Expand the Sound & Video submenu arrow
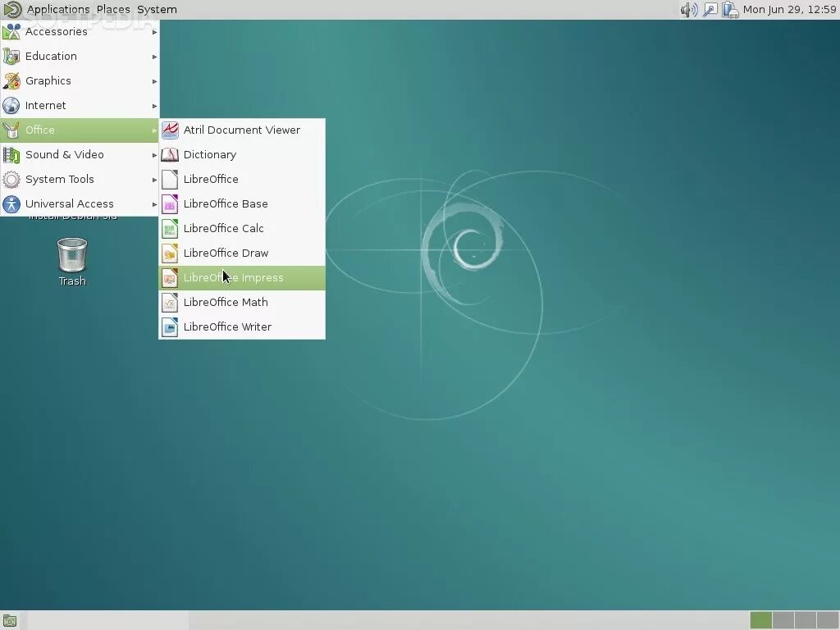 154,155
